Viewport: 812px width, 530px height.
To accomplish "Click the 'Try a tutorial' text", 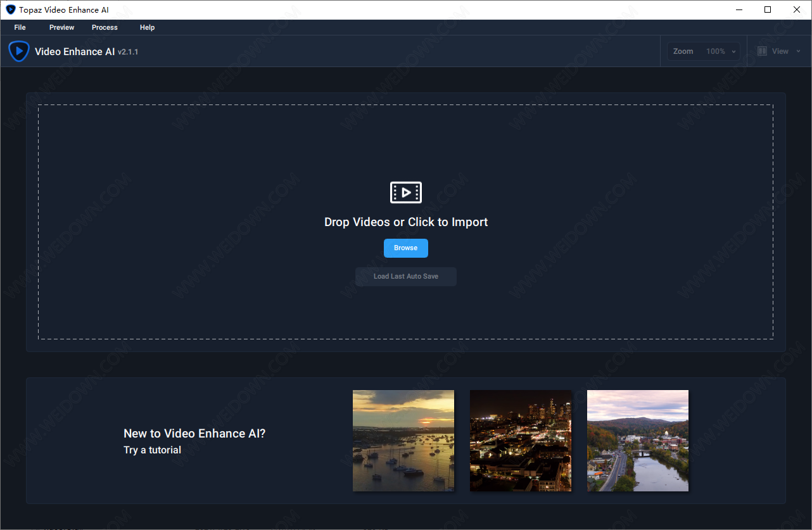I will pyautogui.click(x=153, y=450).
